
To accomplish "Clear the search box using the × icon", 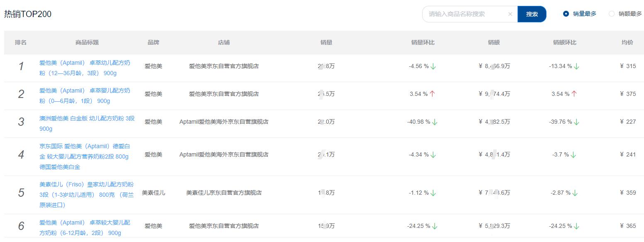I will click(x=510, y=14).
